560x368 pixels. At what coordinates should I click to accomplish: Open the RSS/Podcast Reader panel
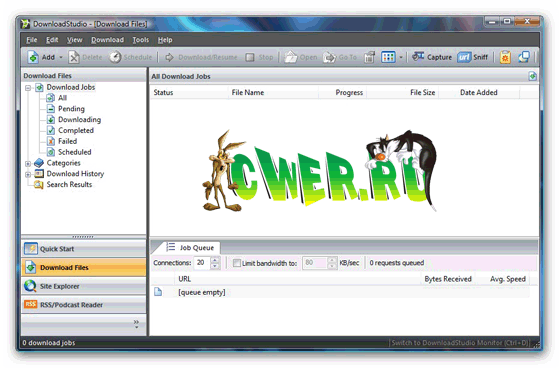click(84, 304)
